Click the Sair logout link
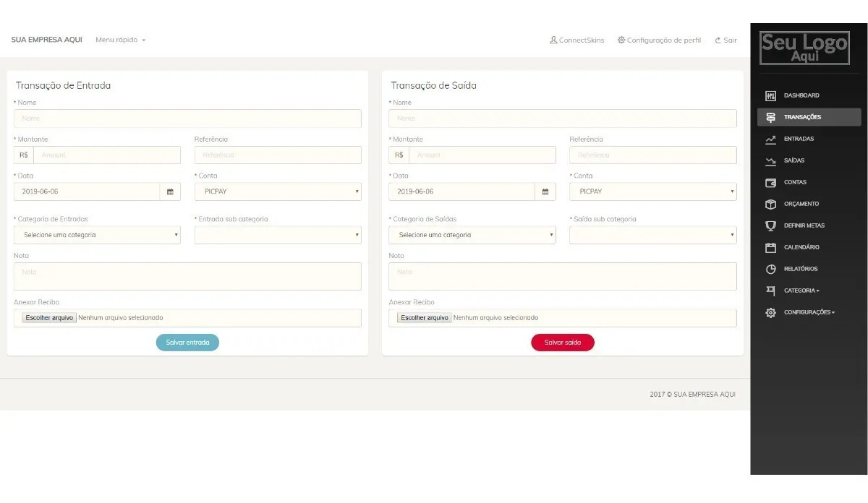868x503 pixels. (x=726, y=40)
